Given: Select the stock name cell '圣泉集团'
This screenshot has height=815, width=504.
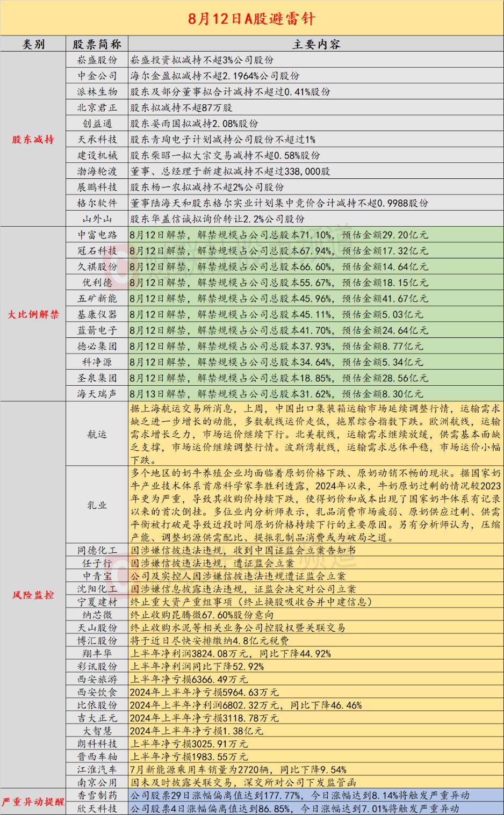Looking at the screenshot, I should click(x=97, y=378).
